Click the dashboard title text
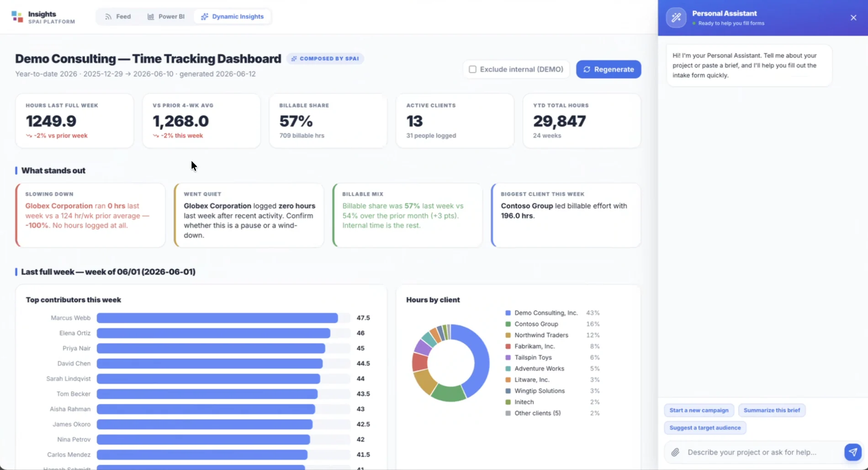Image resolution: width=868 pixels, height=470 pixels. point(148,59)
